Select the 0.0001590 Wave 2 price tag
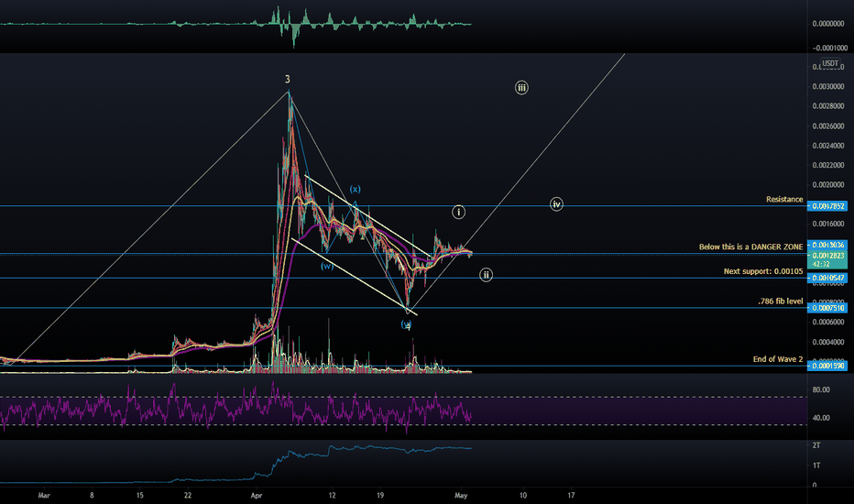Image resolution: width=854 pixels, height=504 pixels. (x=827, y=366)
